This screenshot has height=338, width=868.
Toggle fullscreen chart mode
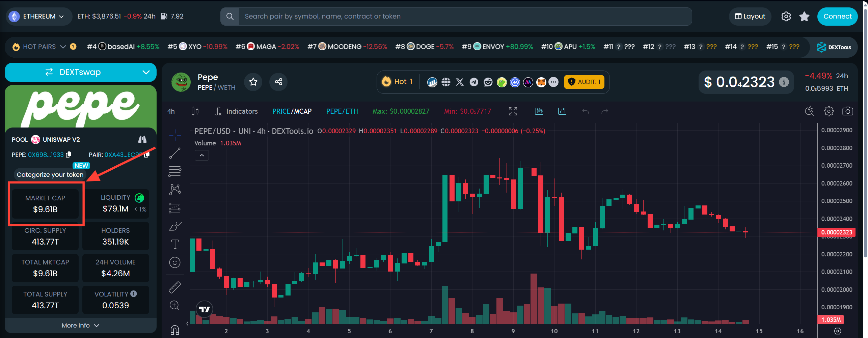pyautogui.click(x=513, y=111)
